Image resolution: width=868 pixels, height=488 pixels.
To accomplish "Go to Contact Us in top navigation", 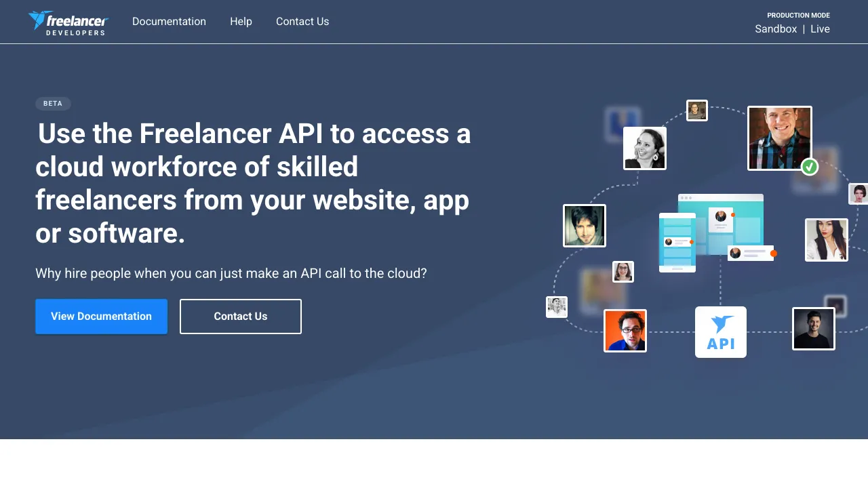I will pos(302,22).
